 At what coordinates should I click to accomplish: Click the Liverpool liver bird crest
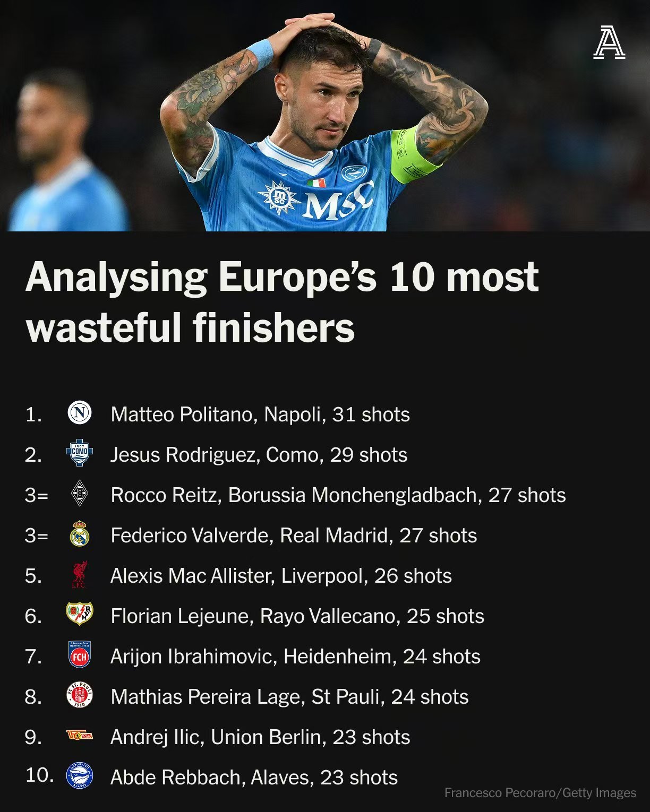point(80,575)
